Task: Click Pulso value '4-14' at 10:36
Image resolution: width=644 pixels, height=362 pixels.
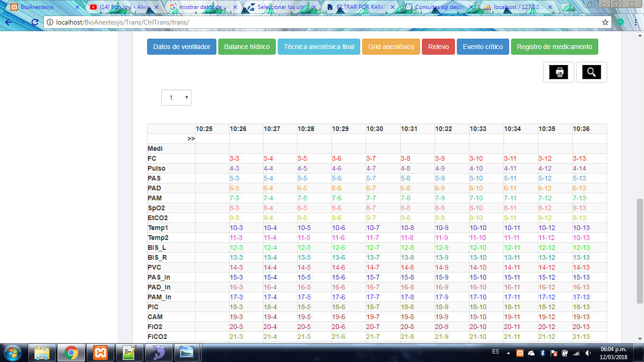Action: [579, 168]
